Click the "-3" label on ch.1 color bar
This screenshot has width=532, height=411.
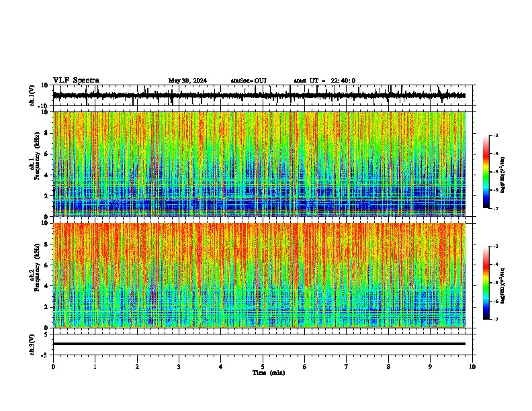click(x=495, y=136)
